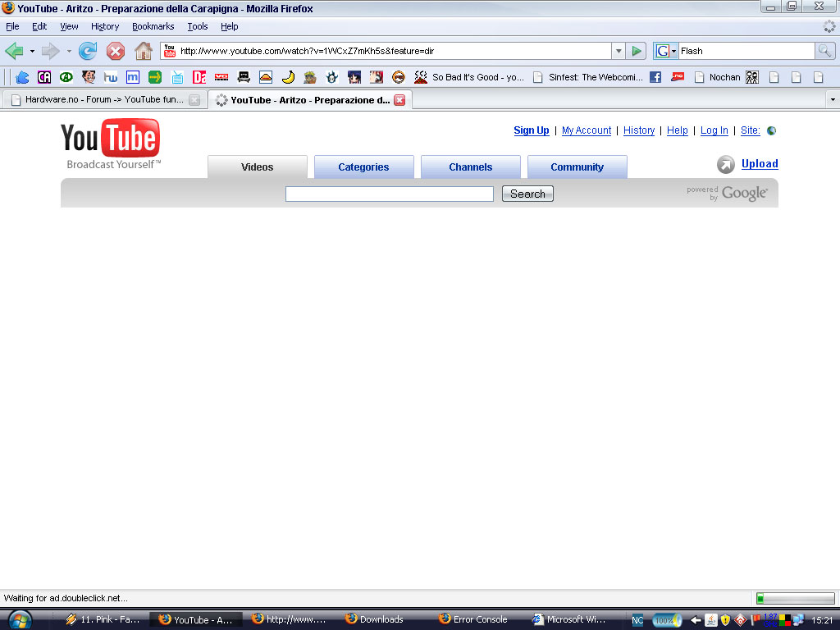Open the View menu
Image resolution: width=840 pixels, height=630 pixels.
coord(69,26)
